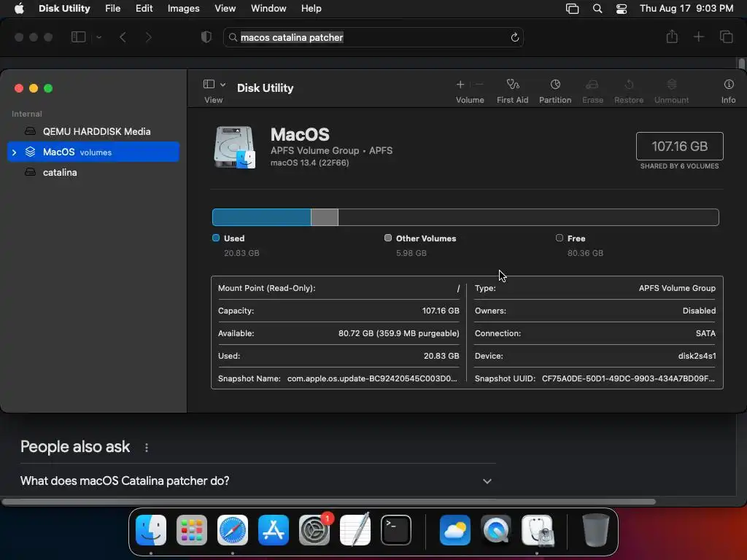Viewport: 747px width, 560px height.
Task: Click the blue Used segment of usage bar
Action: click(x=262, y=217)
